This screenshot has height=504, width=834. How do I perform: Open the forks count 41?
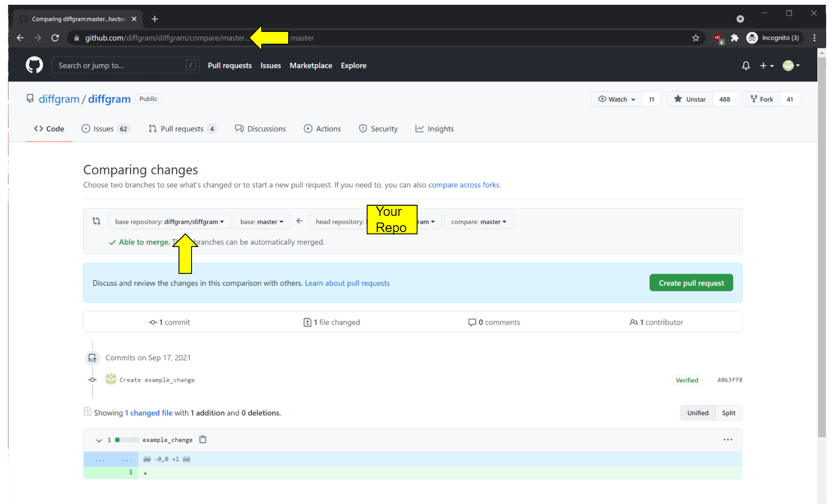point(789,99)
